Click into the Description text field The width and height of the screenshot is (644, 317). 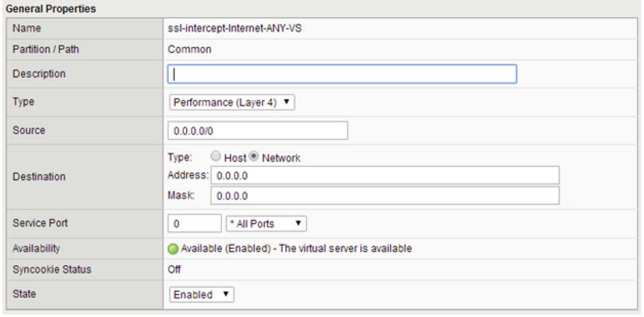click(x=342, y=74)
